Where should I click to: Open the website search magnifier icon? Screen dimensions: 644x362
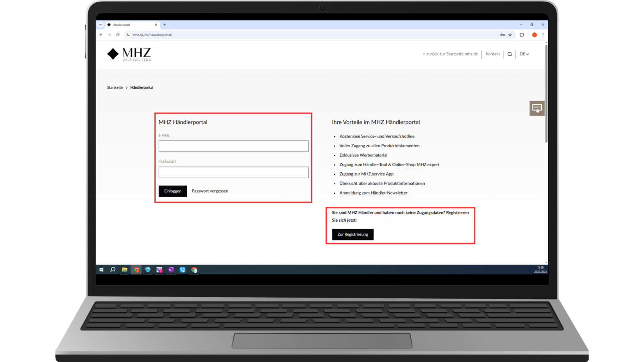pyautogui.click(x=510, y=54)
